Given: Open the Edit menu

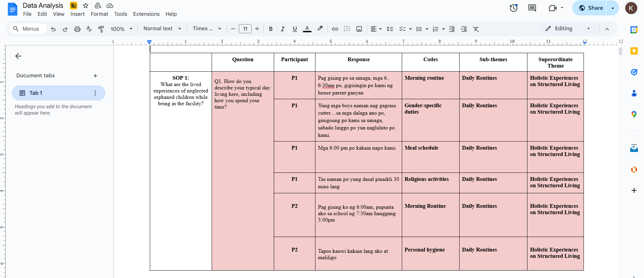Looking at the screenshot, I should pyautogui.click(x=42, y=14).
